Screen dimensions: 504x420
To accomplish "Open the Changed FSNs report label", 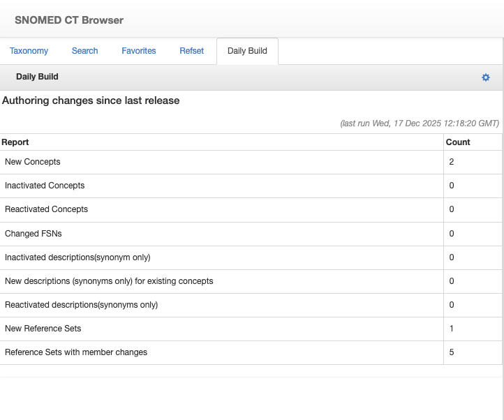I will pos(34,234).
